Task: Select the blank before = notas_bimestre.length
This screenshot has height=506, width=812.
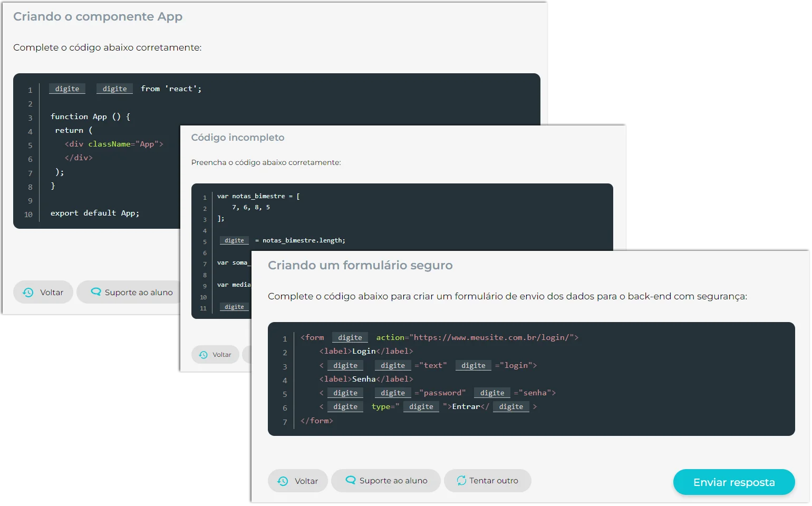Action: pos(234,240)
